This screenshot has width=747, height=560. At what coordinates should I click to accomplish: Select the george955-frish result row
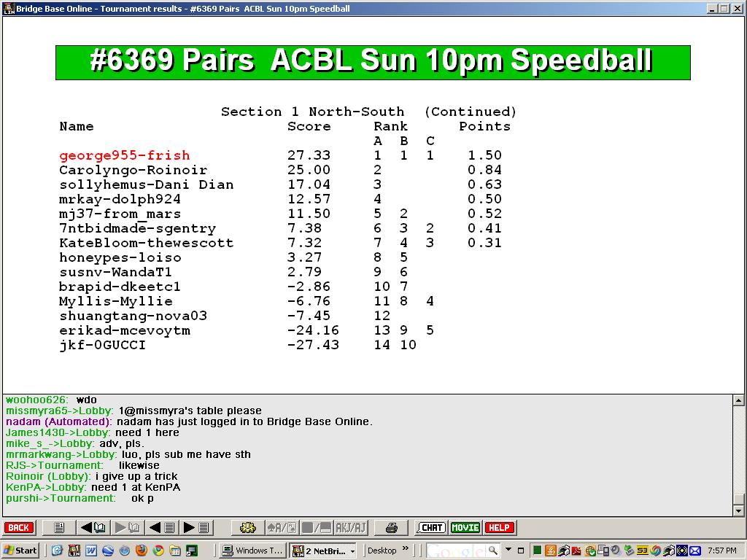pyautogui.click(x=280, y=156)
